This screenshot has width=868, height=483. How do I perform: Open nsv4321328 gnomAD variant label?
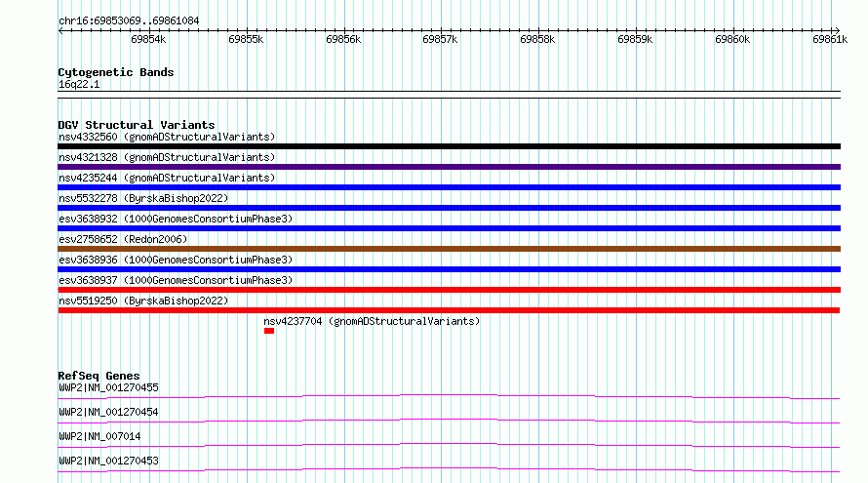167,157
